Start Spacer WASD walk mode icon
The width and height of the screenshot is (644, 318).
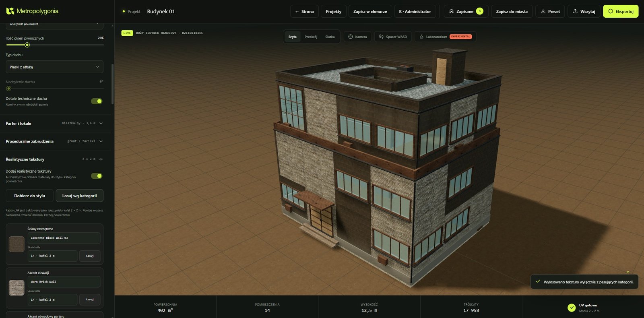point(381,37)
